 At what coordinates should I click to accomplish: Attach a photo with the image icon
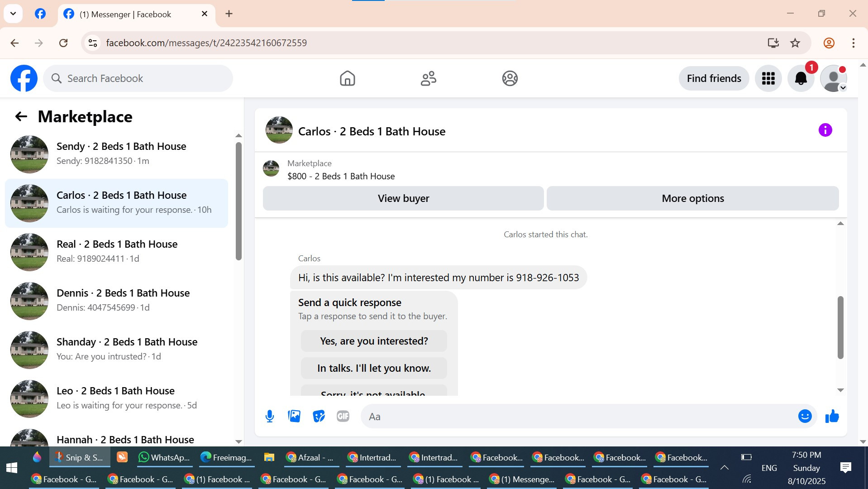pyautogui.click(x=294, y=416)
